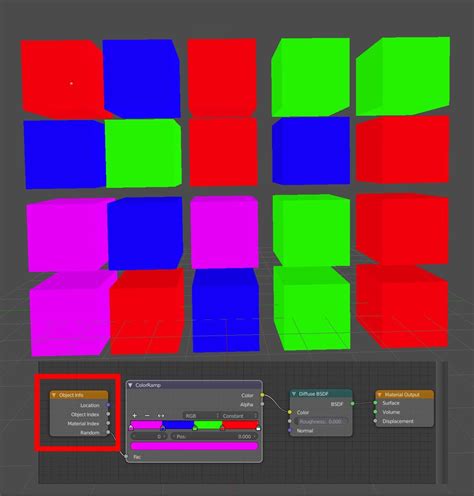This screenshot has width=474, height=496.
Task: Decrease the active color stop index
Action: pyautogui.click(x=134, y=436)
